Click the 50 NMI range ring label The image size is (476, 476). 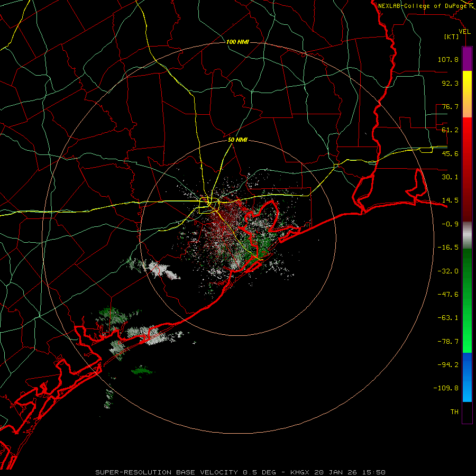pos(237,140)
